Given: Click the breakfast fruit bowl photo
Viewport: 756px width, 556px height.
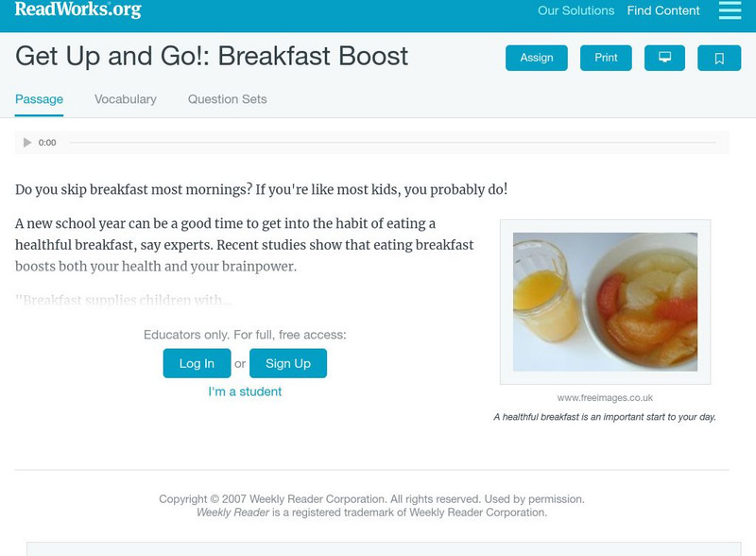Looking at the screenshot, I should coord(605,302).
